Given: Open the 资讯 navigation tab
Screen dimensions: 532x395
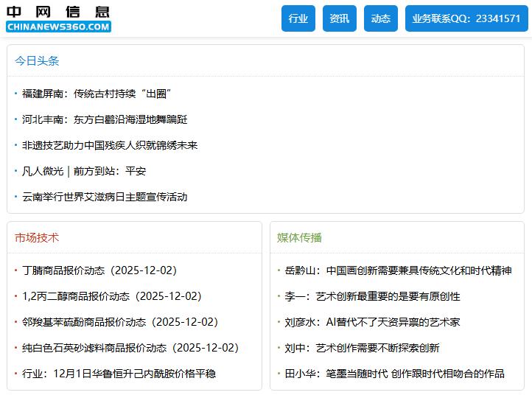Looking at the screenshot, I should [340, 18].
